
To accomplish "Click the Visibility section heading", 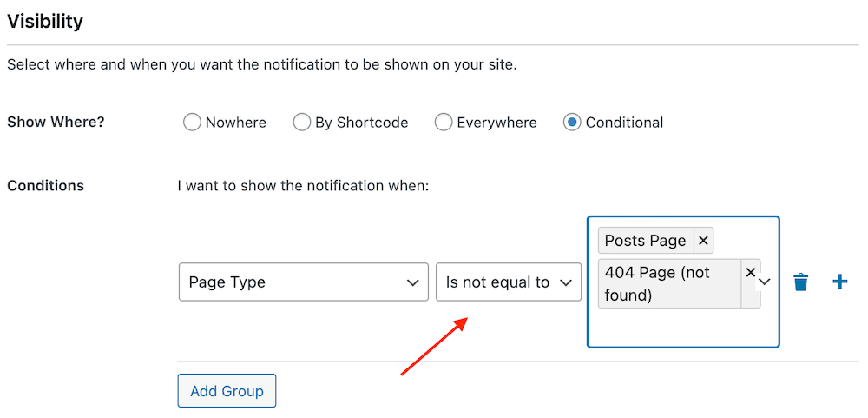I will tap(45, 22).
